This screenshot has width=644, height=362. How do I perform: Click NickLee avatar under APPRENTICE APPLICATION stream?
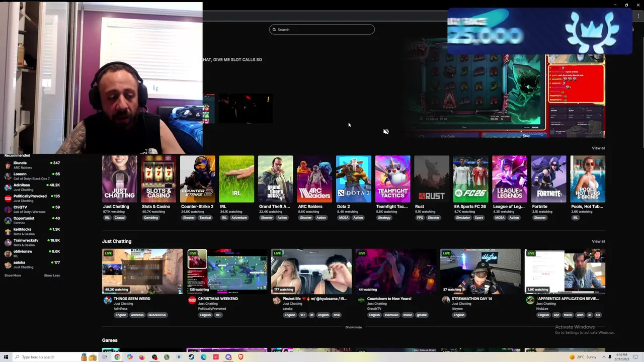tap(530, 300)
